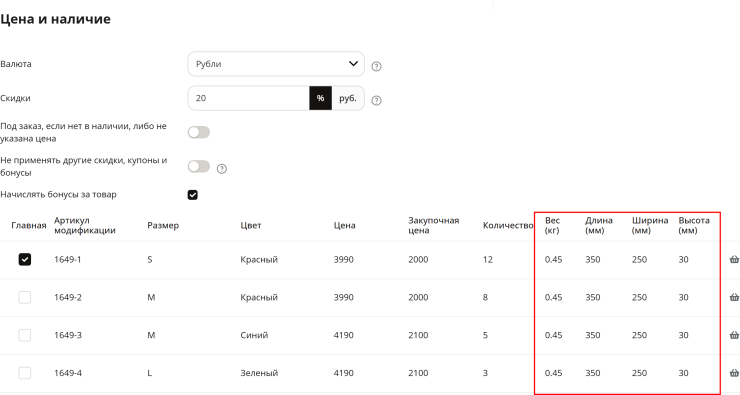Click the discount value field with 20
Image resolution: width=740 pixels, height=395 pixels.
(x=249, y=98)
